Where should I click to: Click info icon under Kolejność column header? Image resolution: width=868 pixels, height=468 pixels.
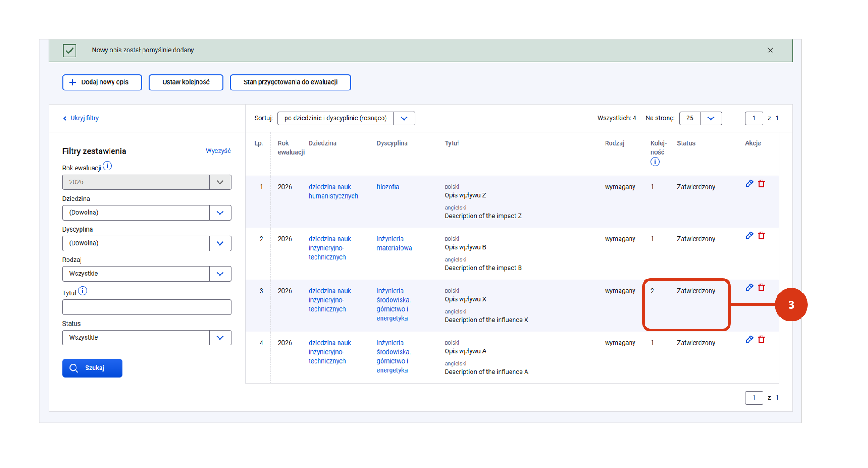tap(654, 162)
